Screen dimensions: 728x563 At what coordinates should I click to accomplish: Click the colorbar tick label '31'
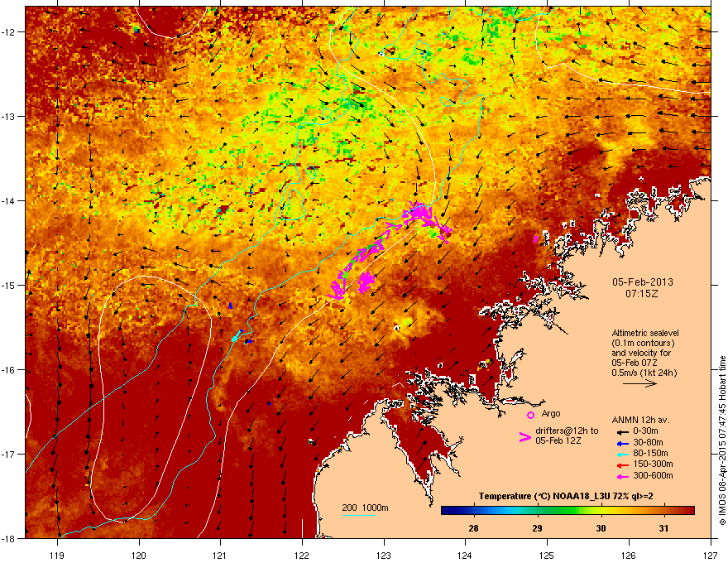664,528
